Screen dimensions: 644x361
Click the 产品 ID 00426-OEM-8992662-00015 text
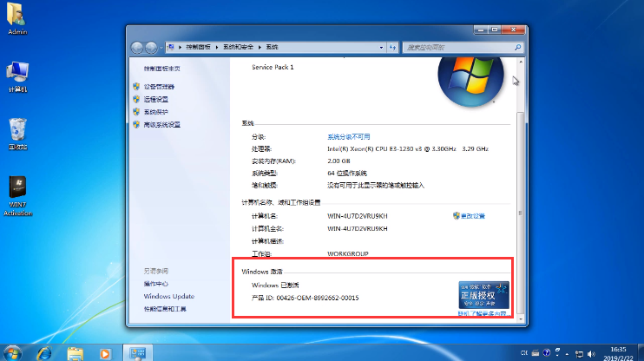tap(306, 298)
